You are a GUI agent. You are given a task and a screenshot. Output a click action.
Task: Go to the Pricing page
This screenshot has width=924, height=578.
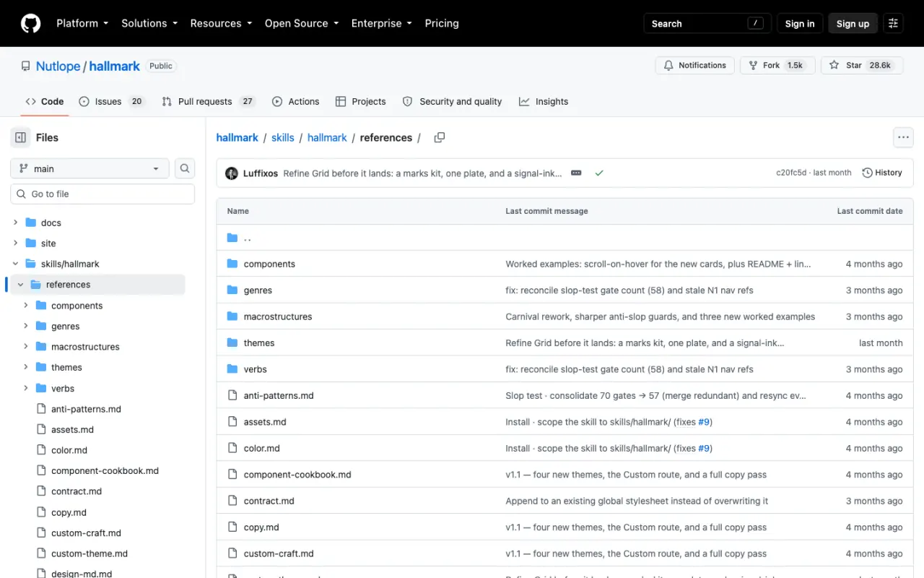442,23
